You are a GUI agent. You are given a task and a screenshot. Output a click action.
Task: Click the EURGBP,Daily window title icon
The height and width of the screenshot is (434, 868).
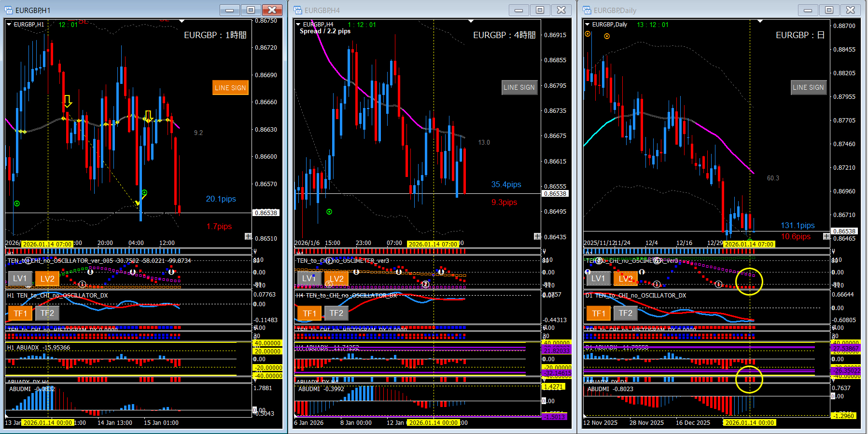click(x=587, y=10)
